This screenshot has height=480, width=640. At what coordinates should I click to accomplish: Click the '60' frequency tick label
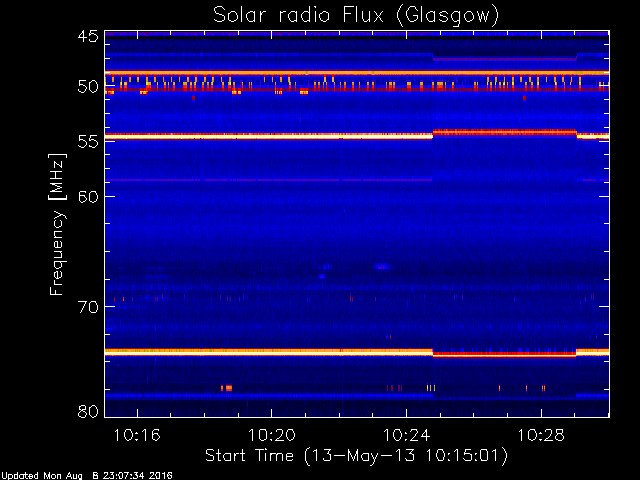click(88, 197)
